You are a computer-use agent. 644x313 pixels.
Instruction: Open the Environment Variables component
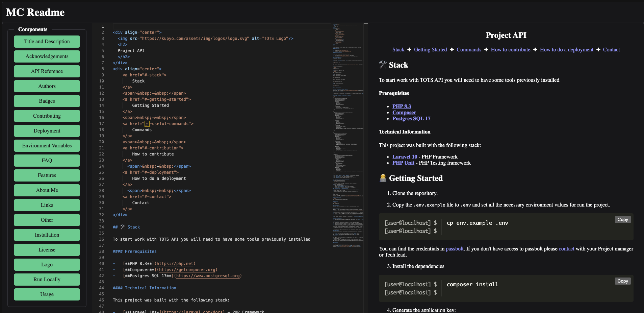(47, 146)
